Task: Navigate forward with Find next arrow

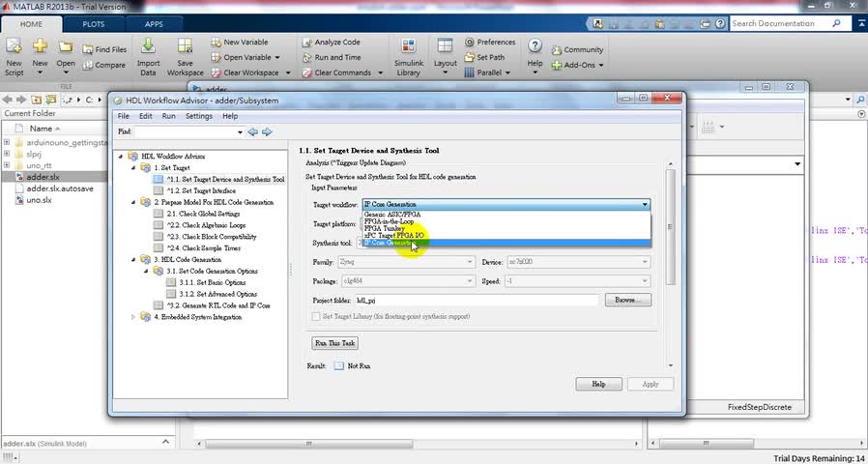Action: (267, 131)
